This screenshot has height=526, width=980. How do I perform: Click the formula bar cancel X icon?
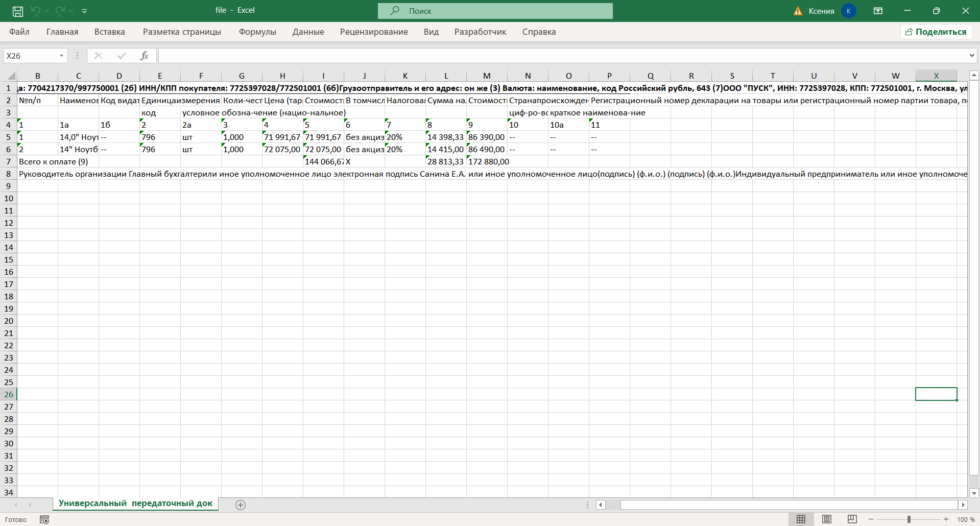pyautogui.click(x=98, y=56)
